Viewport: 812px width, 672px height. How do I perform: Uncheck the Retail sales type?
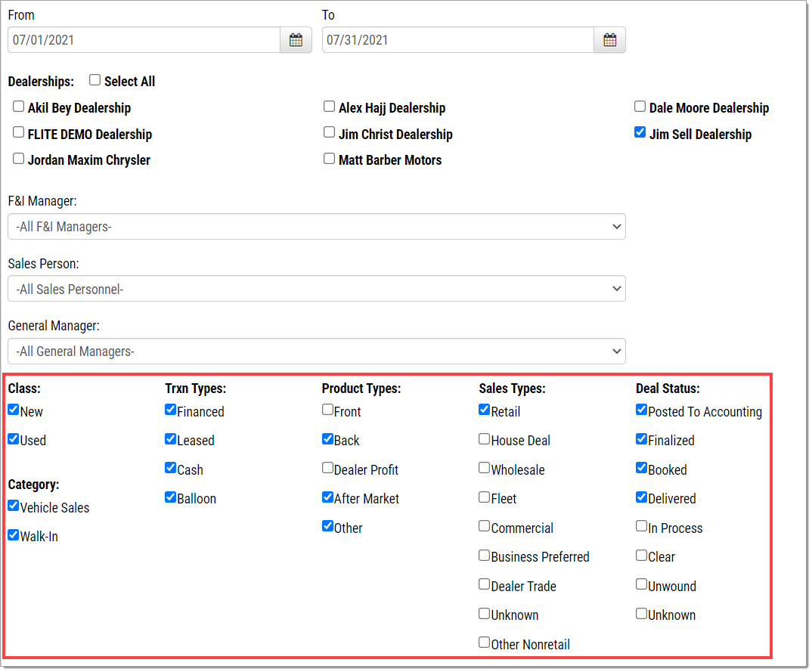[484, 410]
